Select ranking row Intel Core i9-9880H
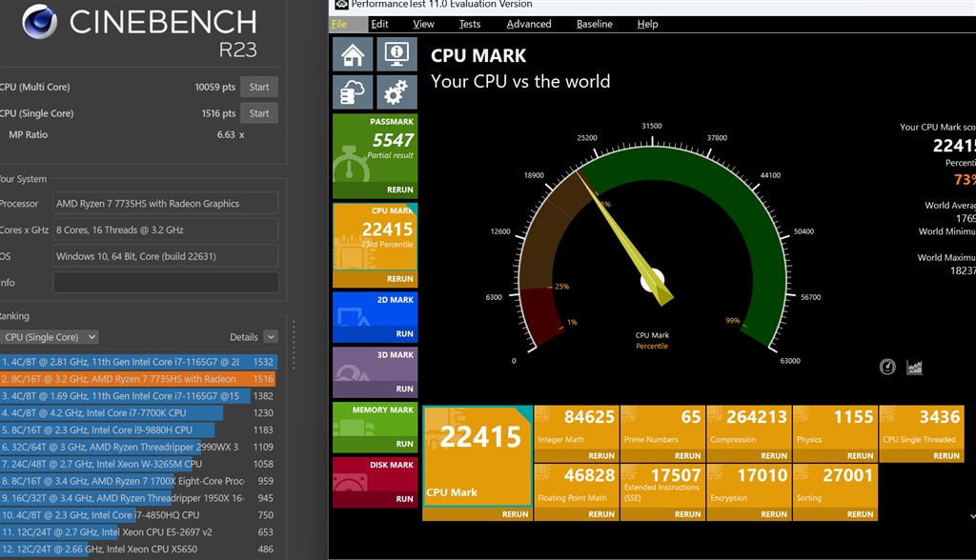The width and height of the screenshot is (976, 560). point(138,430)
